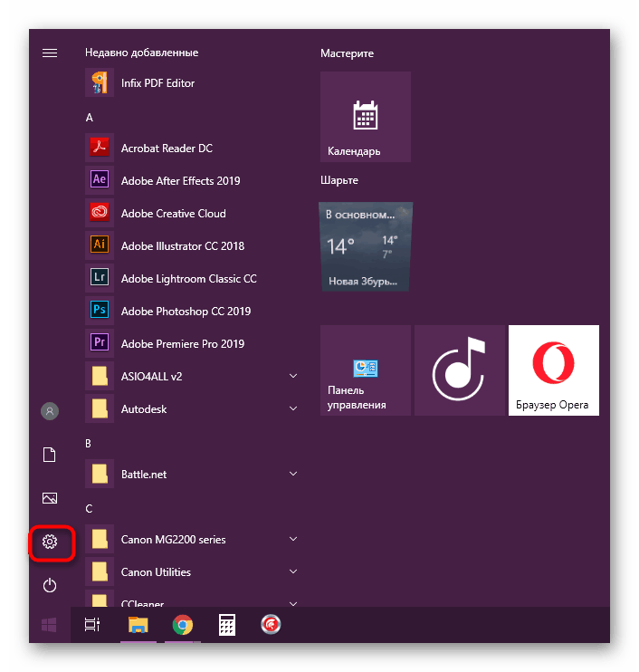
Task: Open Acrobat Reader DC icon
Action: pos(100,148)
